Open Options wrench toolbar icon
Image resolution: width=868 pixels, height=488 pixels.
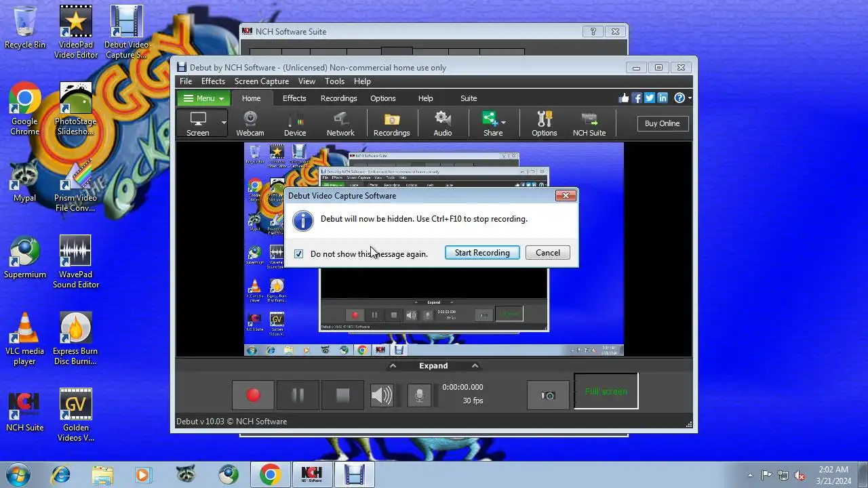pyautogui.click(x=545, y=124)
